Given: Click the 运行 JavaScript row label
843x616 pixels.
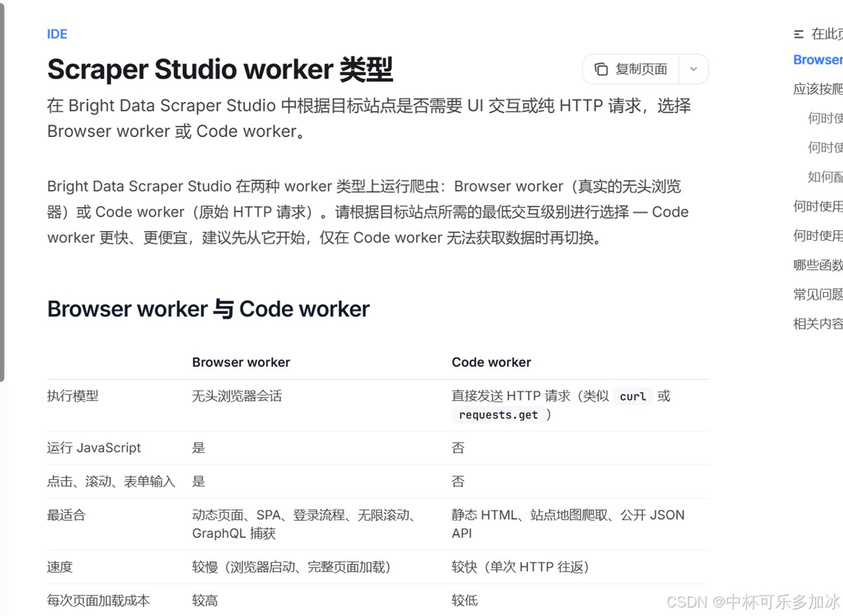Looking at the screenshot, I should tap(94, 448).
